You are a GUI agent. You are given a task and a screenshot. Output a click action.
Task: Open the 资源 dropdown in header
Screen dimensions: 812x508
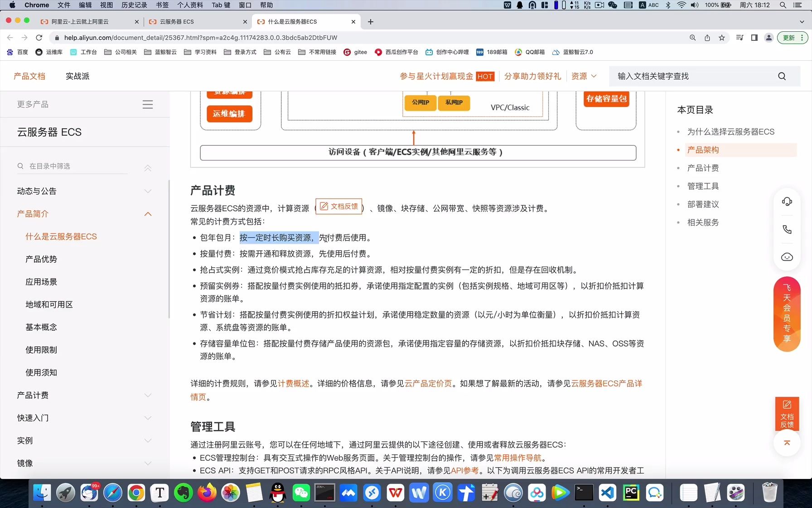click(584, 76)
